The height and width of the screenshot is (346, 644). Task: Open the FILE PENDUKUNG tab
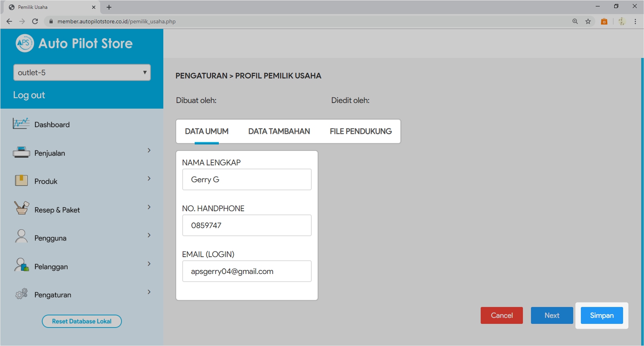360,131
